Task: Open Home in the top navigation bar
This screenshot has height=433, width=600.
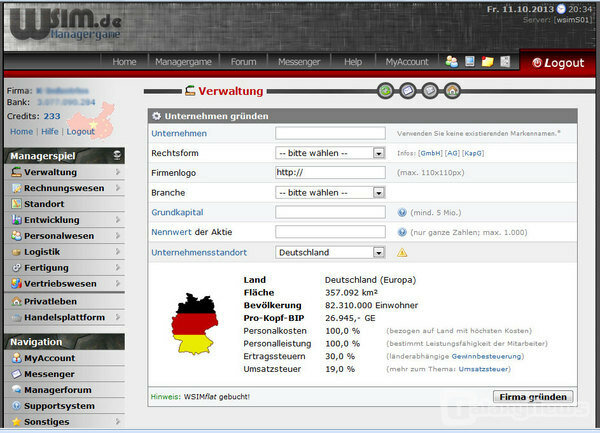Action: [x=124, y=62]
